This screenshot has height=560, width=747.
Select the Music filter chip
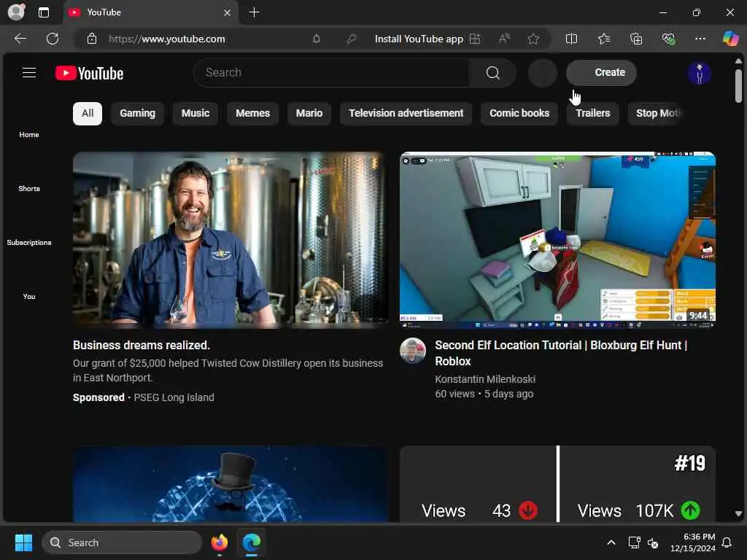tap(196, 113)
